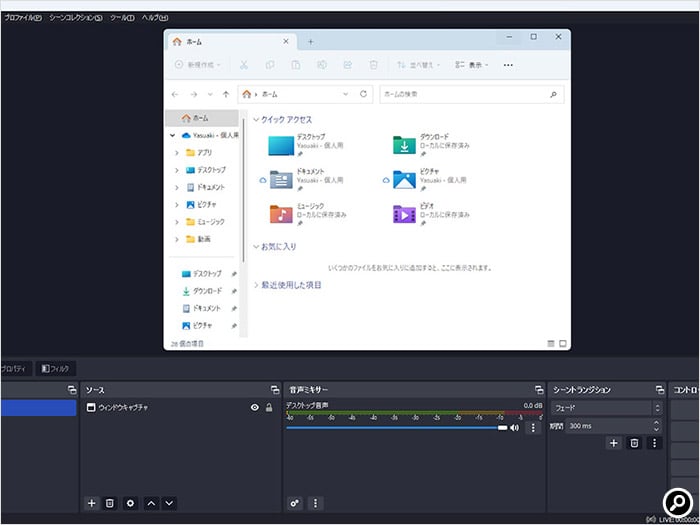Undock the ソース panel with its float icon

click(275, 390)
